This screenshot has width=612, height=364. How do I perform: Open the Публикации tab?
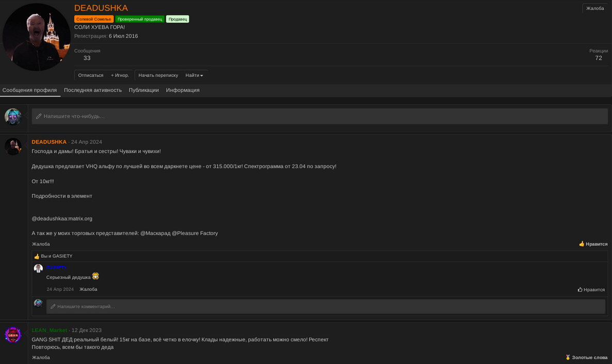coord(143,90)
